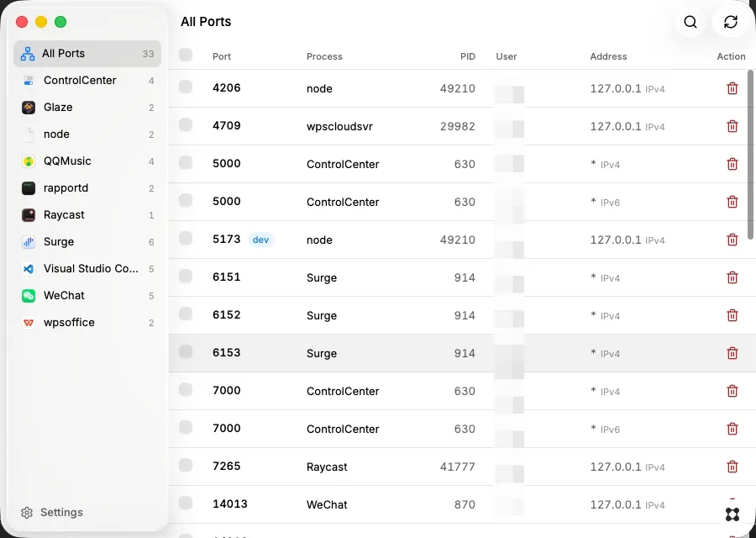Screen dimensions: 756x538
Task: Delete the wpscloudsvr 4709 entry
Action: click(732, 126)
